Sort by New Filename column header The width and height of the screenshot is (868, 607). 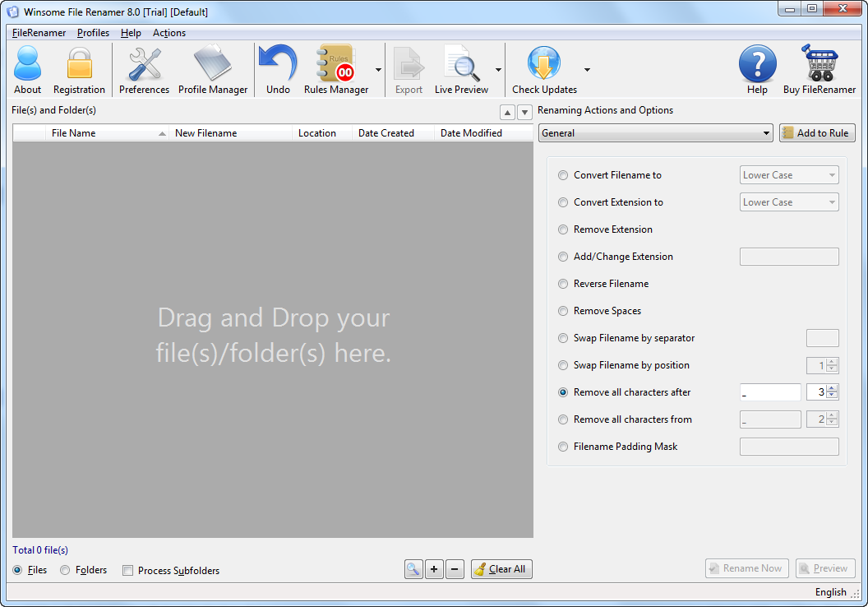point(230,133)
